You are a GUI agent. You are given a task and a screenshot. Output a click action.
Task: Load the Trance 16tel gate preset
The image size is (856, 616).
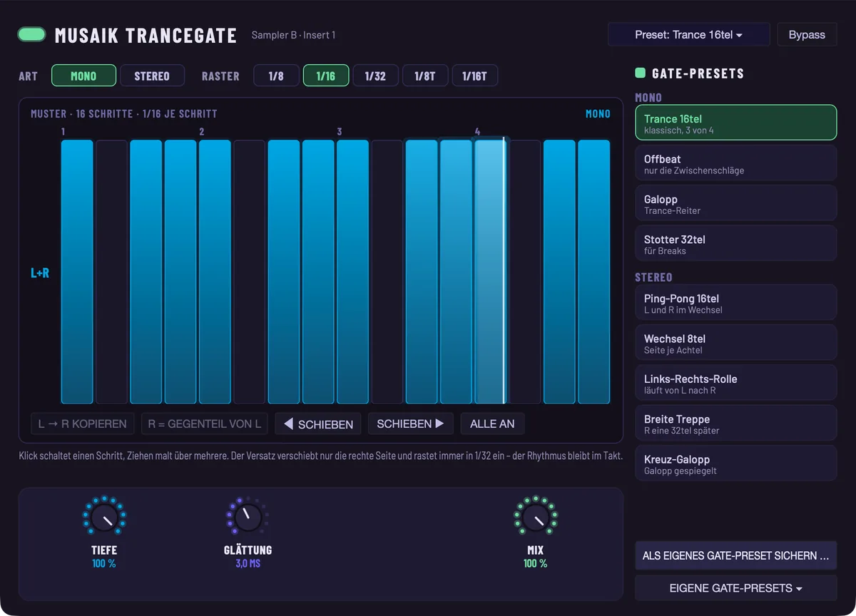pyautogui.click(x=735, y=123)
